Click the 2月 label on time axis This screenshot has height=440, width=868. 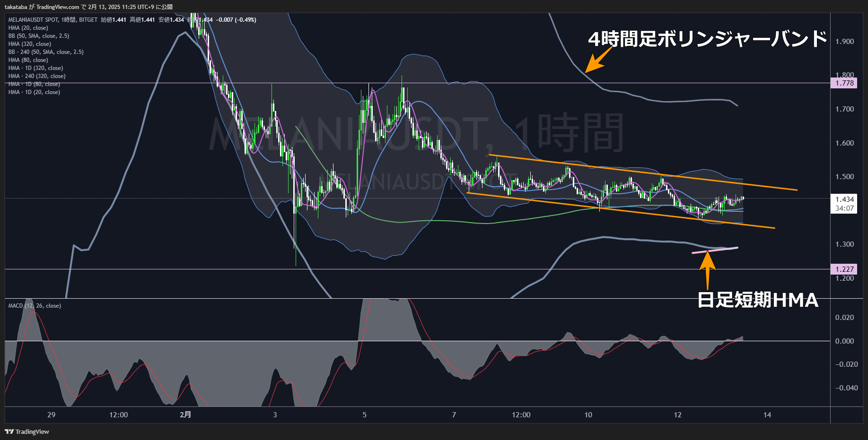coord(185,414)
